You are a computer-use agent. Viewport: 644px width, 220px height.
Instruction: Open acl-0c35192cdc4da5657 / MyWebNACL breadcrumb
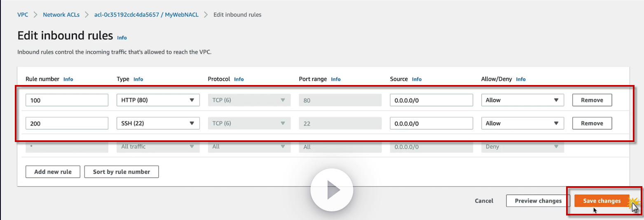click(x=146, y=14)
